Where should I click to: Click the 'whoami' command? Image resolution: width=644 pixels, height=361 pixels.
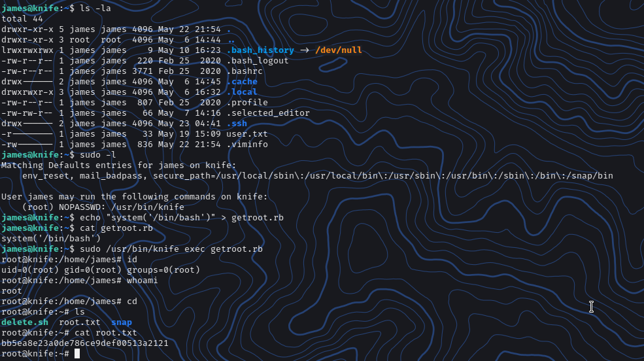click(x=142, y=281)
